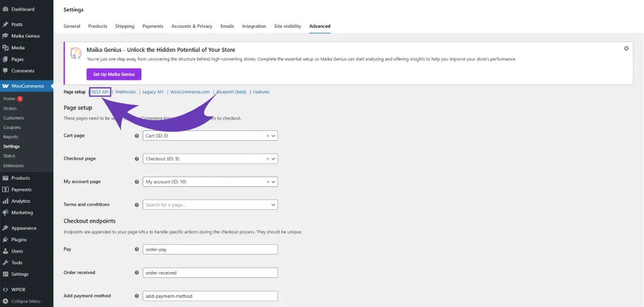This screenshot has height=307, width=644.
Task: Open the Accounts & Privacy tab
Action: (x=192, y=26)
